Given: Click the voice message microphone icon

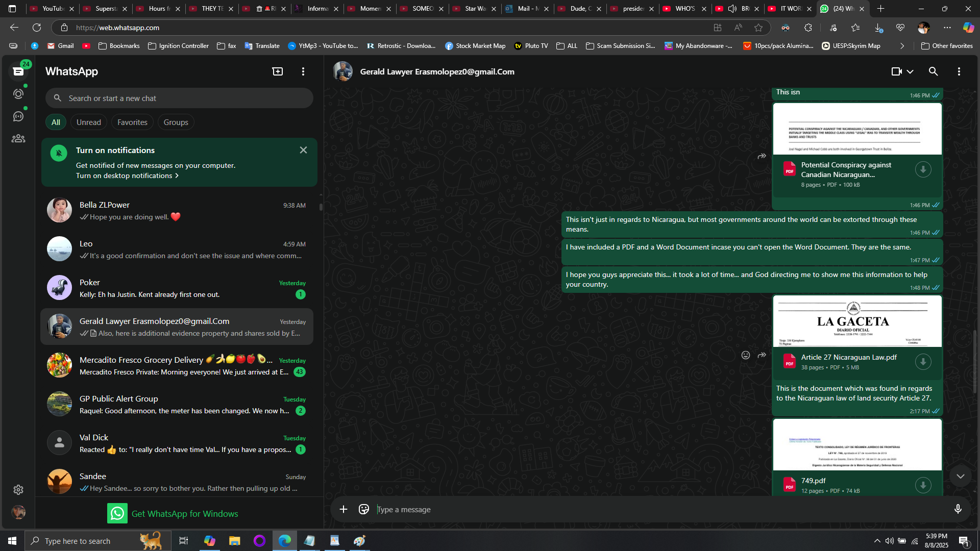Looking at the screenshot, I should tap(958, 509).
